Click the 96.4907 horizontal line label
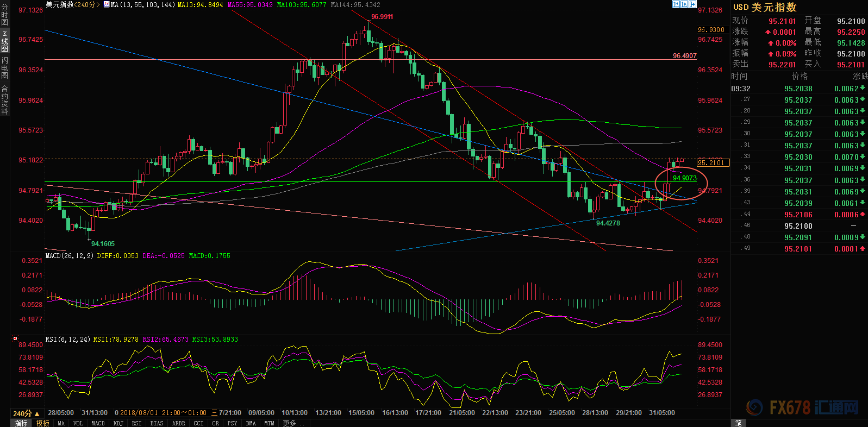Image resolution: width=868 pixels, height=427 pixels. point(684,56)
